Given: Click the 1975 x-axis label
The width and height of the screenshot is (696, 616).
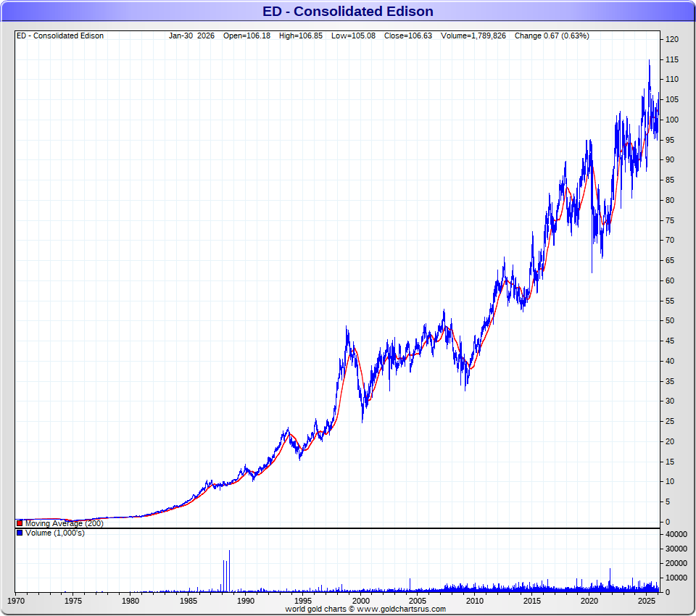Looking at the screenshot, I should pyautogui.click(x=73, y=601).
